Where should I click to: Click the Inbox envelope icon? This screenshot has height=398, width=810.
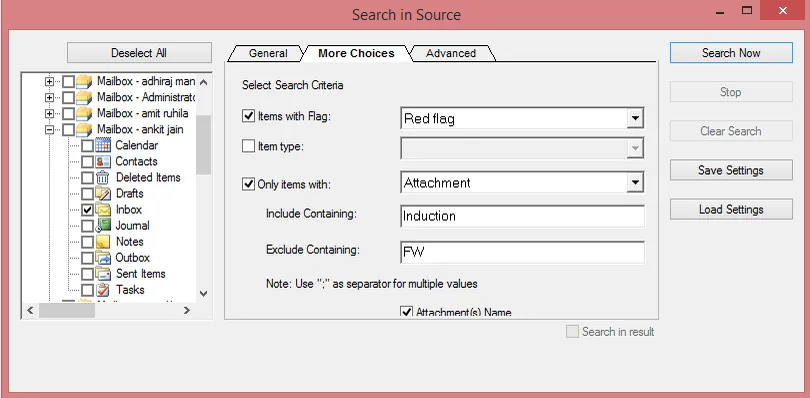[x=103, y=210]
